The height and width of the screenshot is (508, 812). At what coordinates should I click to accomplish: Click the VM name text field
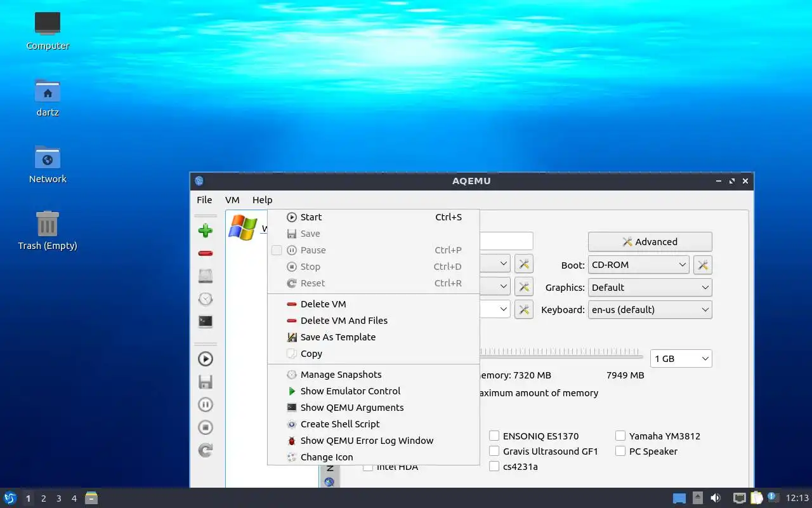tap(506, 241)
